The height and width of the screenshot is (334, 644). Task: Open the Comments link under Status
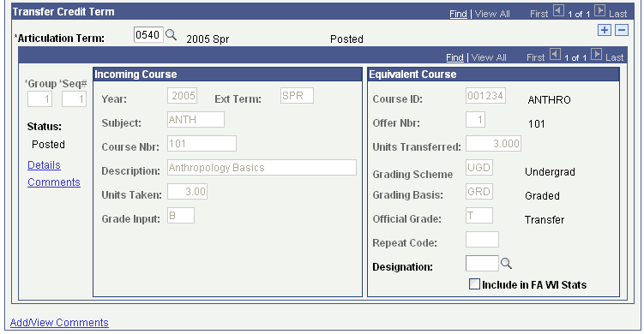(54, 182)
